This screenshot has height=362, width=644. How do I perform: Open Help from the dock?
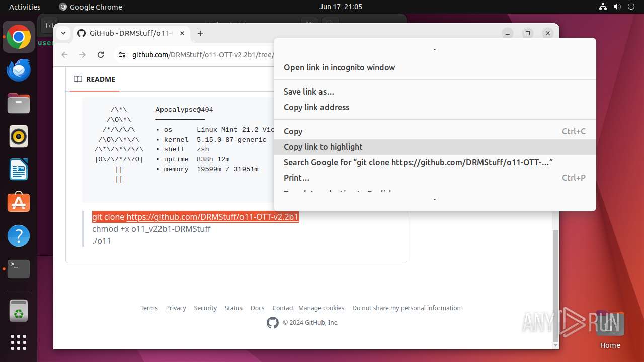(19, 236)
